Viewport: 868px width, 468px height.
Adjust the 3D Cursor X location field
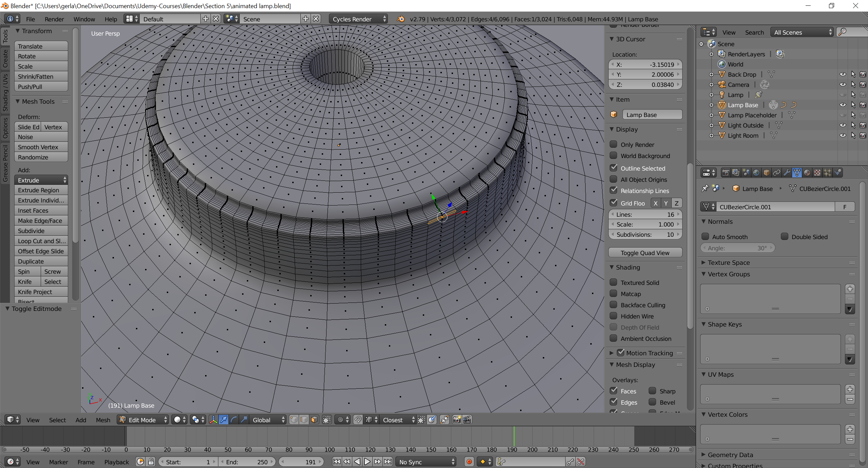coord(645,64)
